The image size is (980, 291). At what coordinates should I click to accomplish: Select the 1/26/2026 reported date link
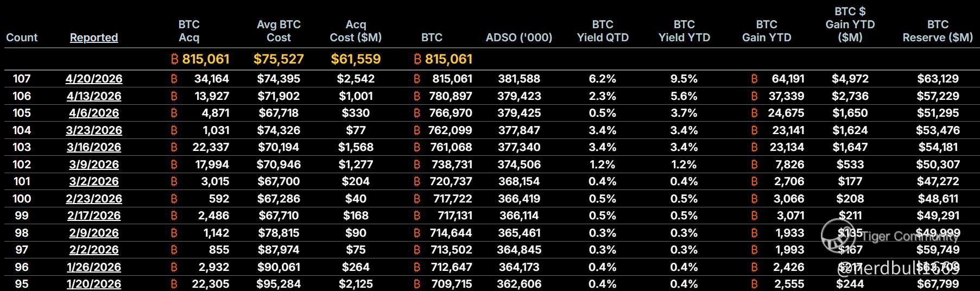coord(94,267)
